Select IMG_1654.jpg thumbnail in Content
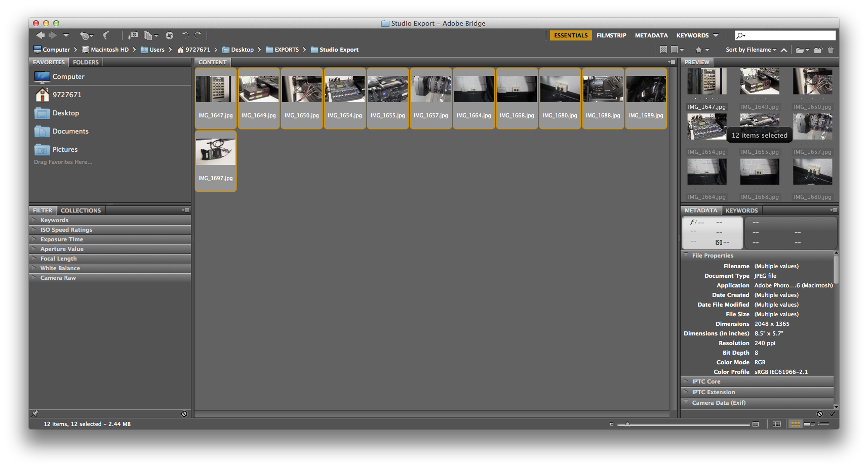The image size is (868, 469). point(345,99)
